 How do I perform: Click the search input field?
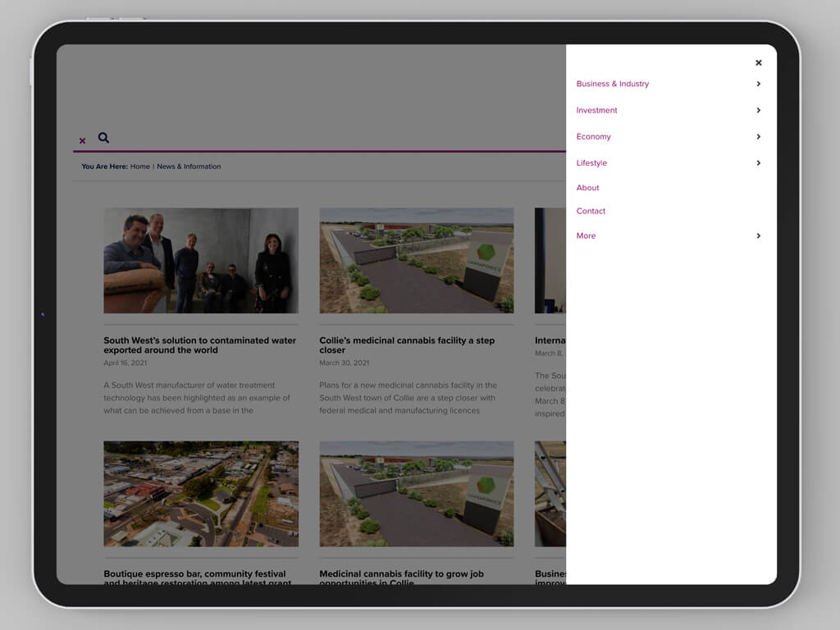(x=328, y=138)
